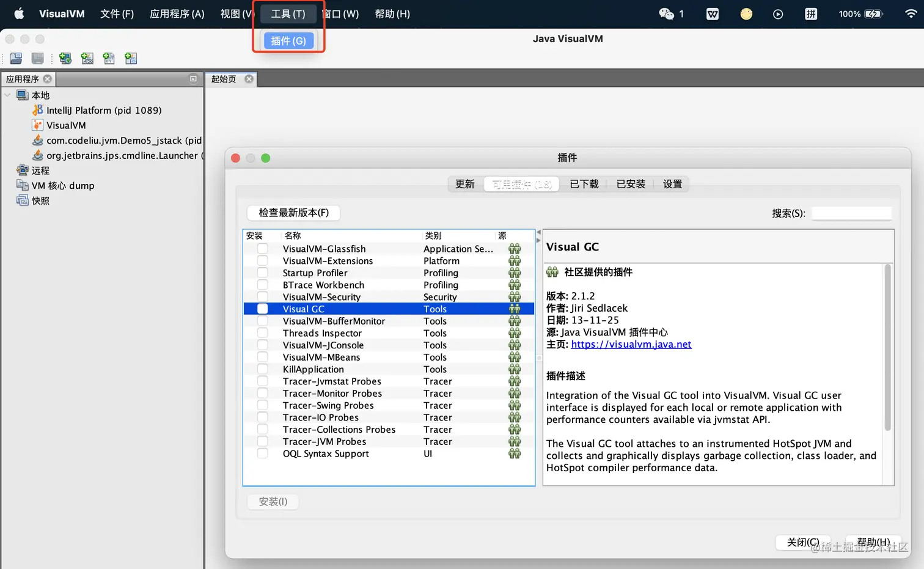The height and width of the screenshot is (569, 924).
Task: Click the 检查最新版本(F) button
Action: click(x=294, y=213)
